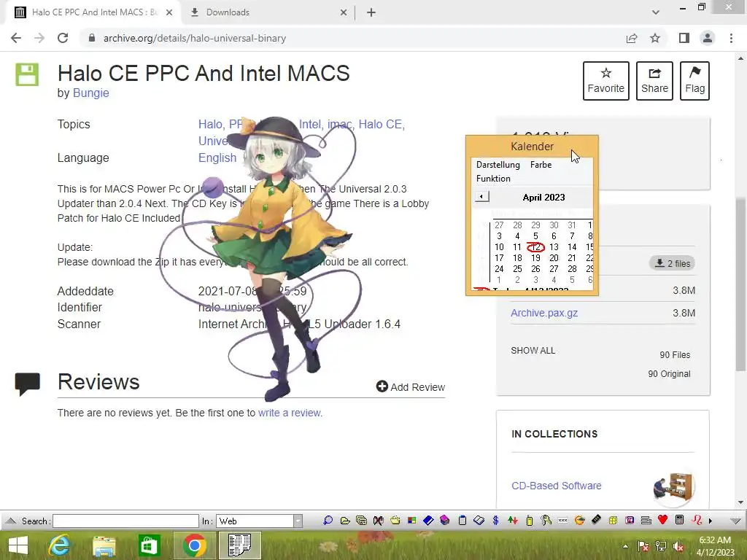This screenshot has width=747, height=560.
Task: Click the blue book toolbar icon
Action: click(428, 521)
